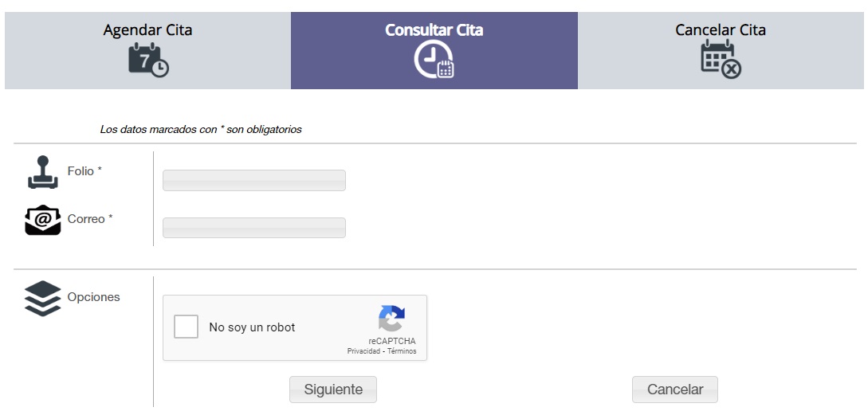
Task: Open the Agendar Cita tab label
Action: click(147, 30)
